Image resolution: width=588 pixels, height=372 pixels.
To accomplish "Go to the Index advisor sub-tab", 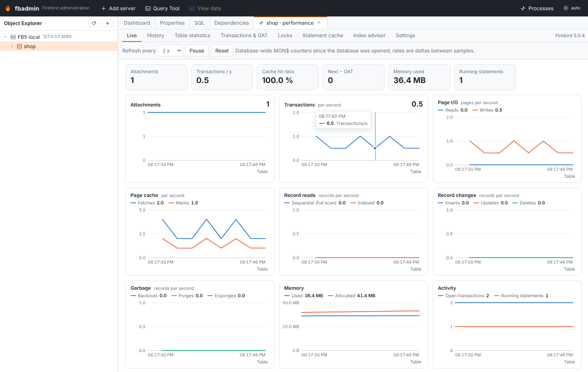I will point(369,35).
